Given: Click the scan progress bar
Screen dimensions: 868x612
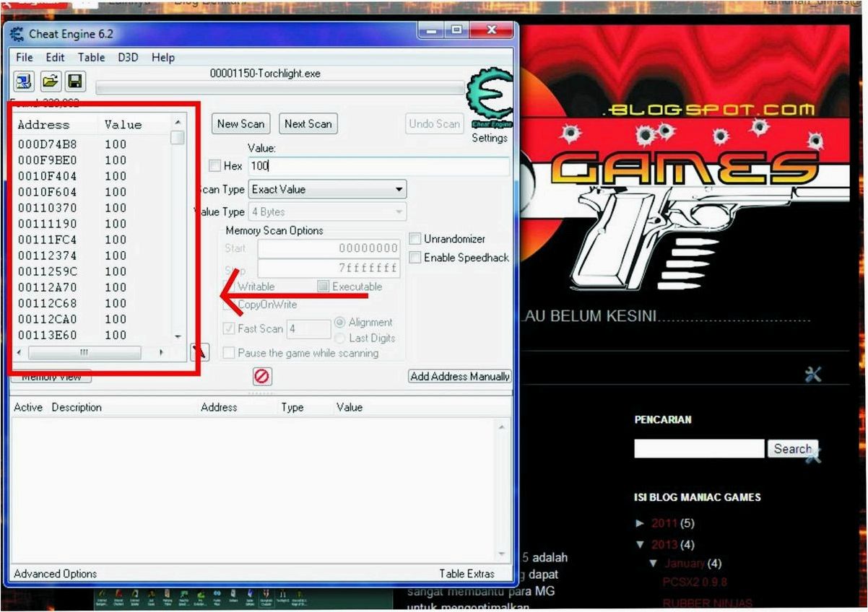Looking at the screenshot, I should pyautogui.click(x=280, y=88).
